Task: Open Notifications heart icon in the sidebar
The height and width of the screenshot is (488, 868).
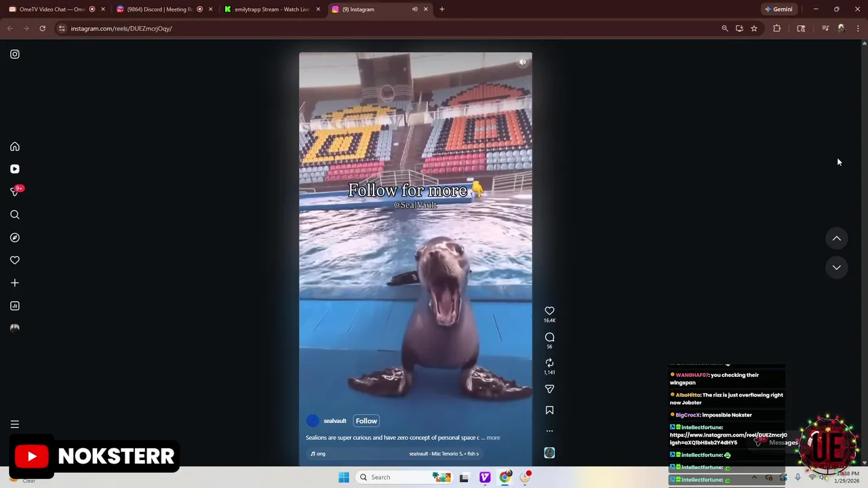Action: tap(15, 260)
